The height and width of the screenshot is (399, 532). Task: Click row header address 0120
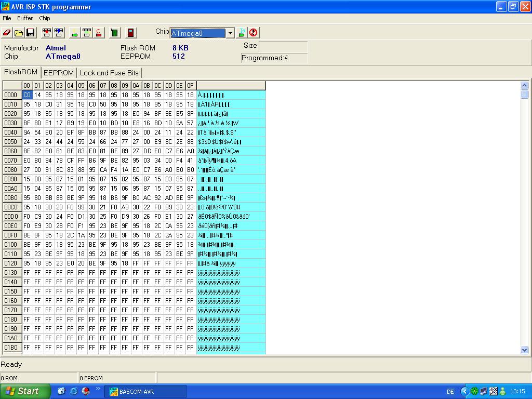click(12, 263)
